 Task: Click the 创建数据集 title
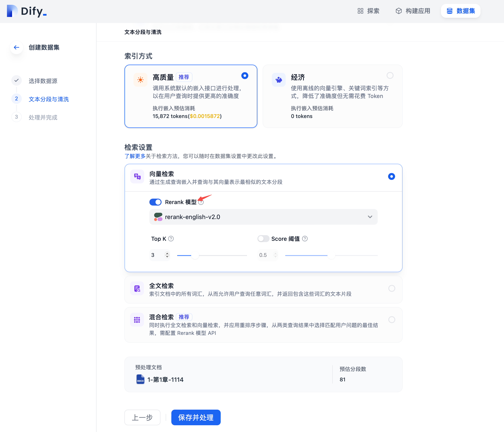[x=44, y=47]
